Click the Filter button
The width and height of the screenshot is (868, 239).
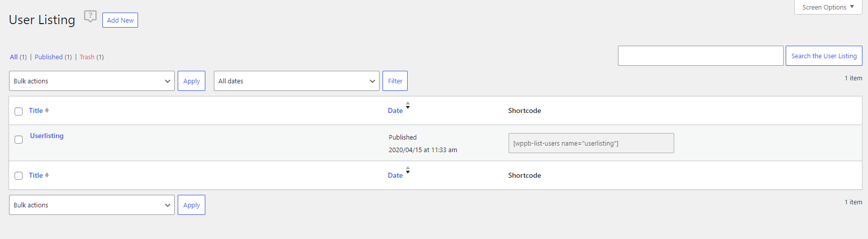395,81
